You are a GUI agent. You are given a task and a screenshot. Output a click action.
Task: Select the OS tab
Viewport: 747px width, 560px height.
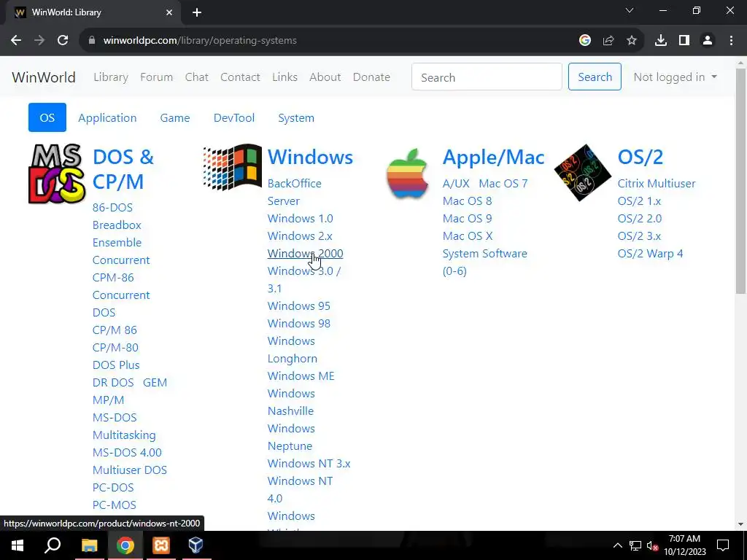click(47, 117)
